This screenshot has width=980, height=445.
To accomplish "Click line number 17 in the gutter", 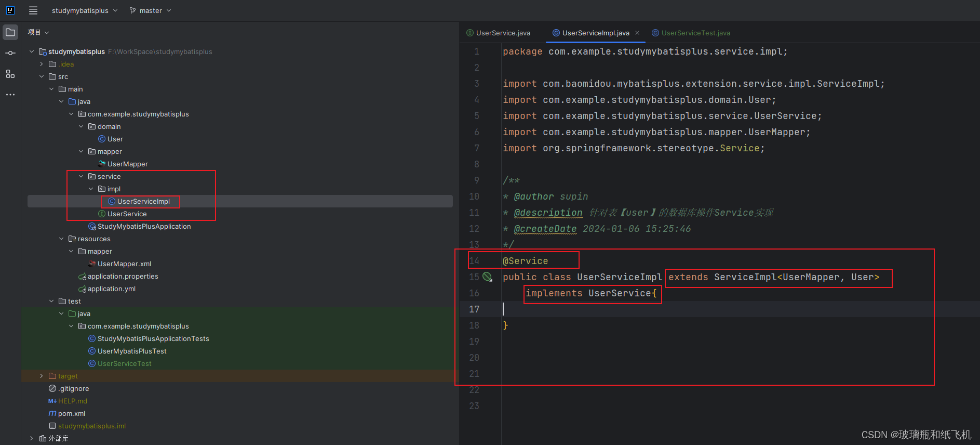I will (474, 309).
